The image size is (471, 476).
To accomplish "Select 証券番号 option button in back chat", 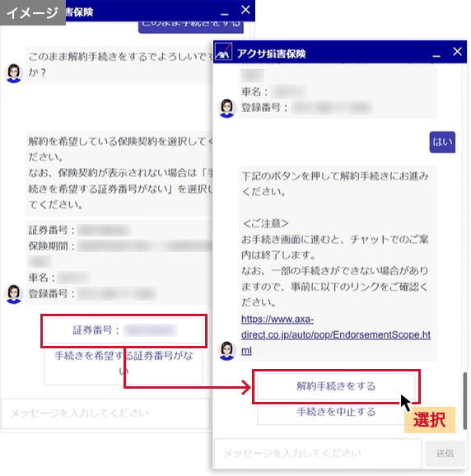I will (x=124, y=330).
